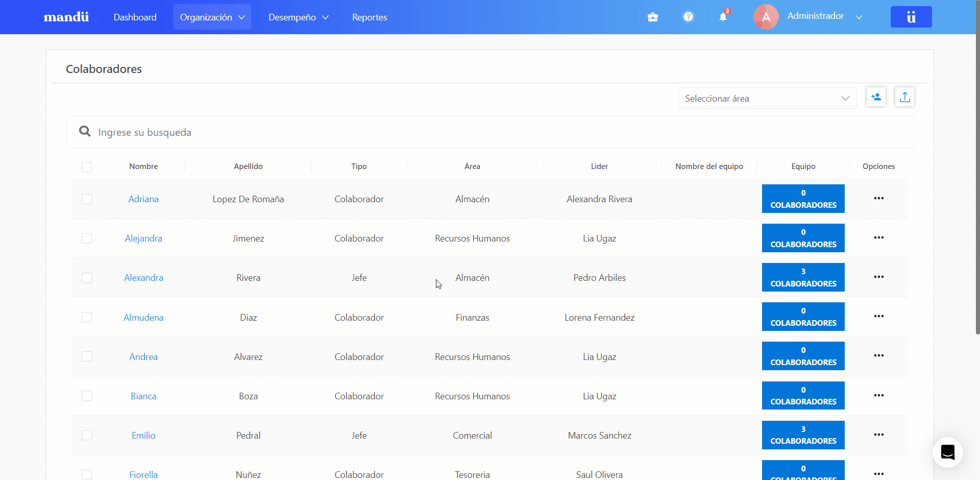980x480 pixels.
Task: Toggle the select-all checkbox in header
Action: click(87, 167)
